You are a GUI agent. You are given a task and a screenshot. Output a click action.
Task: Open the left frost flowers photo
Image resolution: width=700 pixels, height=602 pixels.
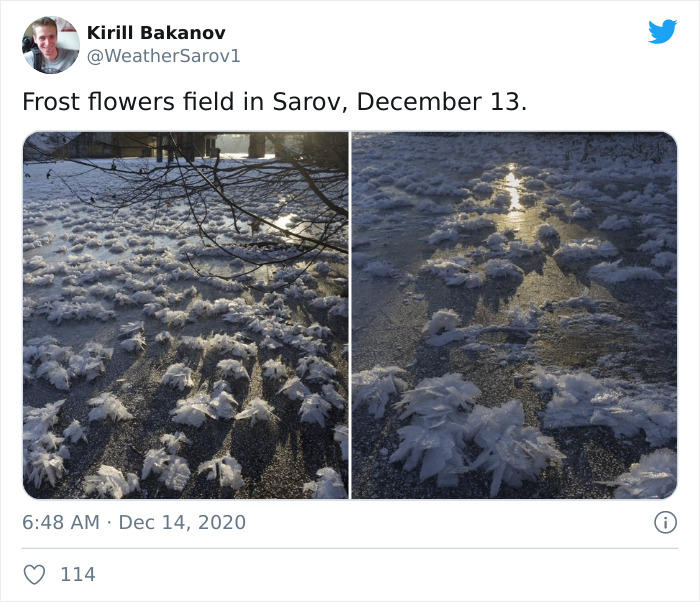pos(185,380)
